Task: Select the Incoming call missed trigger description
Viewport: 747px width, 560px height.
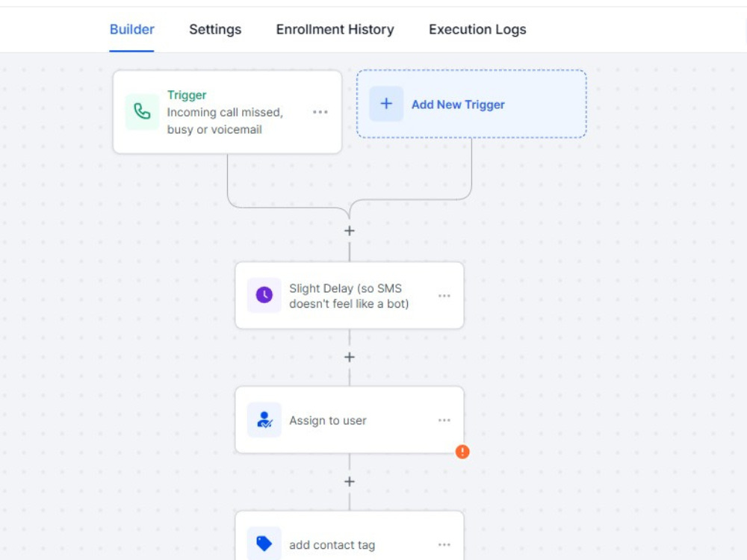Action: (x=225, y=121)
